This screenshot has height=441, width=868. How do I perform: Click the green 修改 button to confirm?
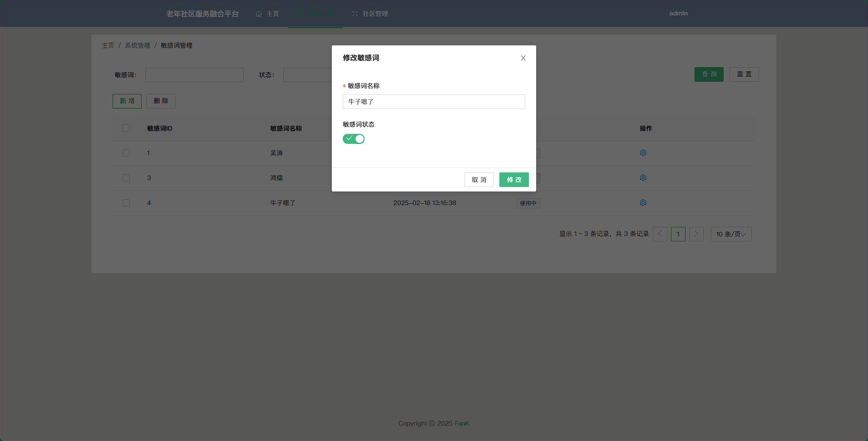tap(514, 180)
